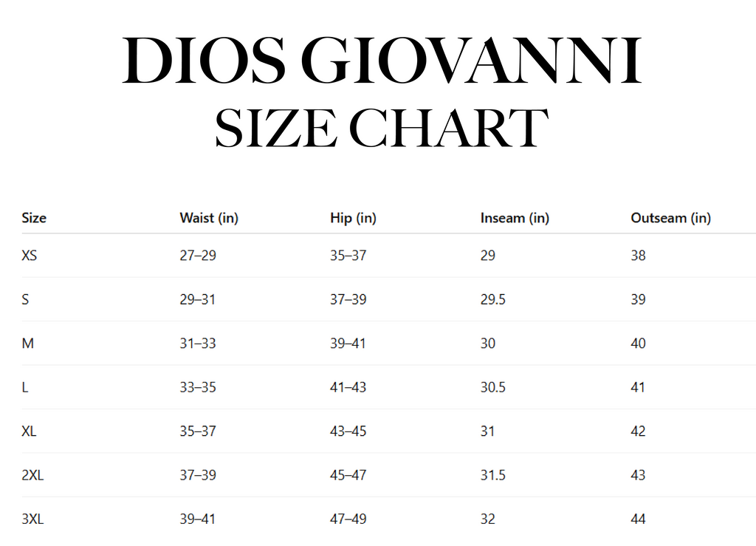Click hip value 43–45 for XL
The image size is (756, 546).
tap(348, 431)
